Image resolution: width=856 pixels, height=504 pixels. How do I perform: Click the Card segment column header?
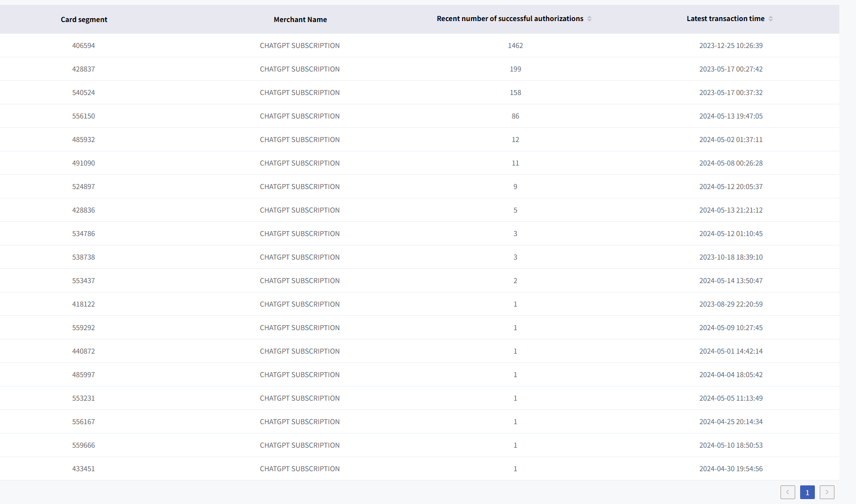coord(84,20)
